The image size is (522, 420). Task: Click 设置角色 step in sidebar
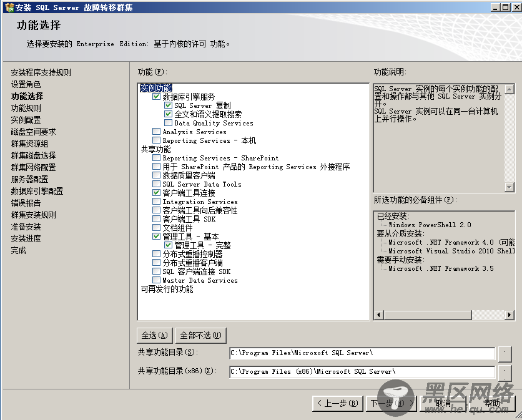26,84
